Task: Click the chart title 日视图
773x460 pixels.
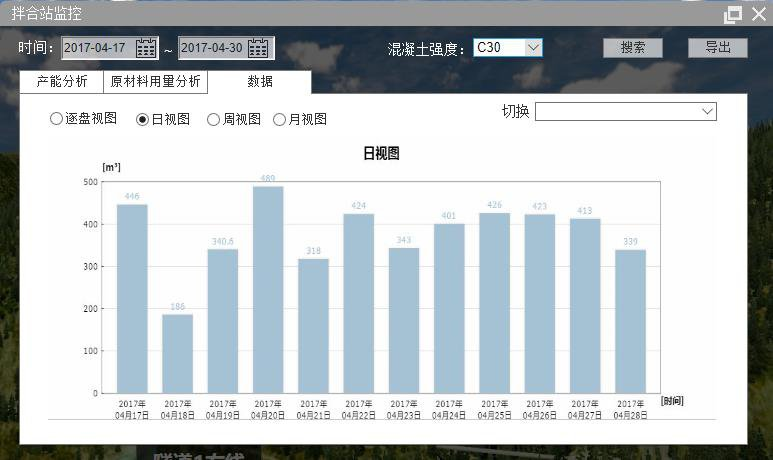Action: pos(381,153)
